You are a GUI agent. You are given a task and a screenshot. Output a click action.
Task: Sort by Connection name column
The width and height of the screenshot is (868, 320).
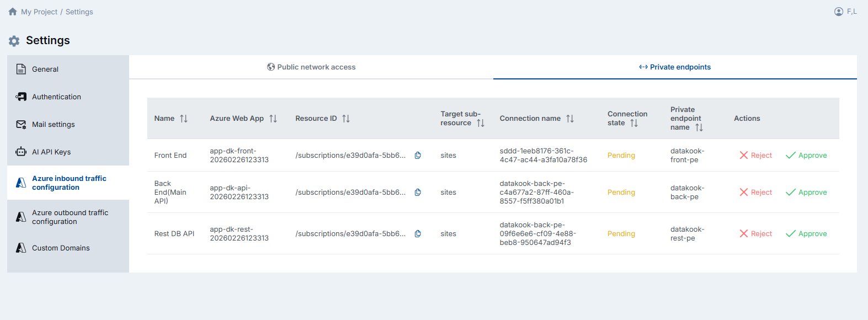(x=570, y=119)
